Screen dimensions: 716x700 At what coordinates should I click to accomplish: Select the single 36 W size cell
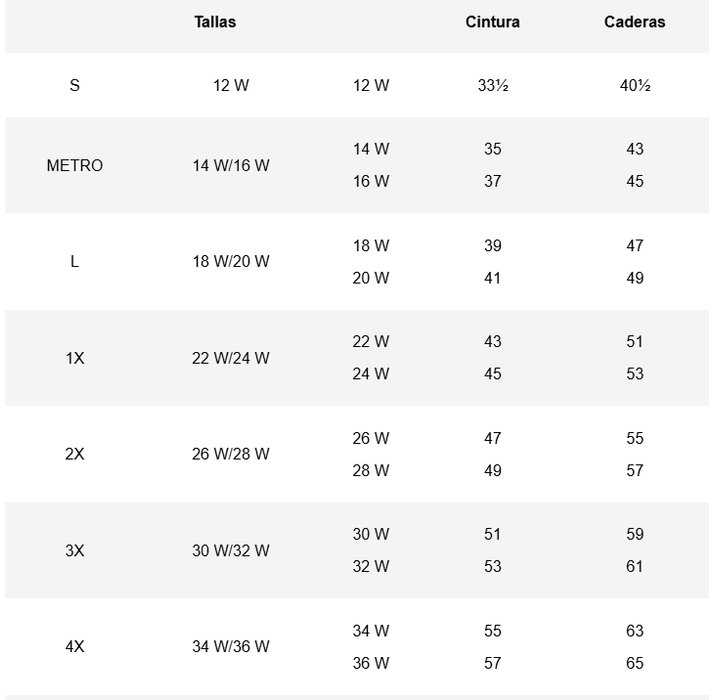(371, 663)
